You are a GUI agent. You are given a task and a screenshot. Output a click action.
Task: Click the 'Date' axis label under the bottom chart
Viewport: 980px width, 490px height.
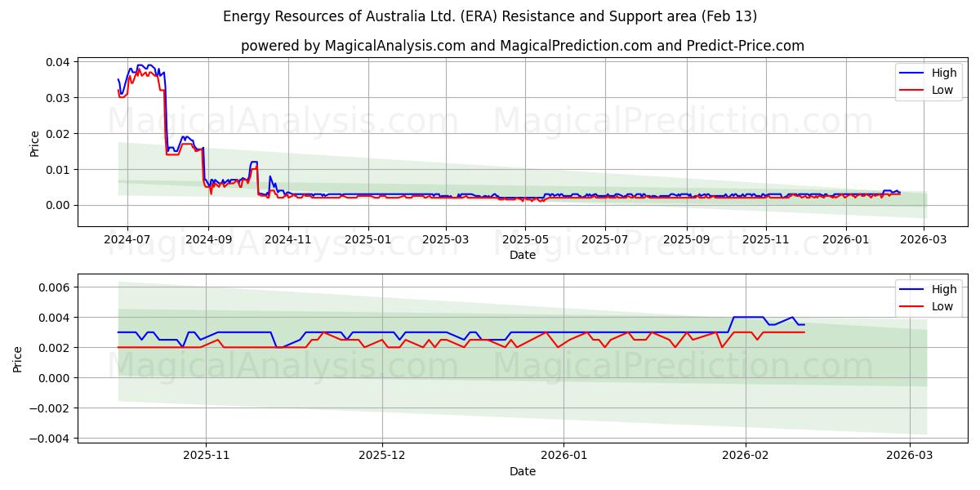(523, 472)
